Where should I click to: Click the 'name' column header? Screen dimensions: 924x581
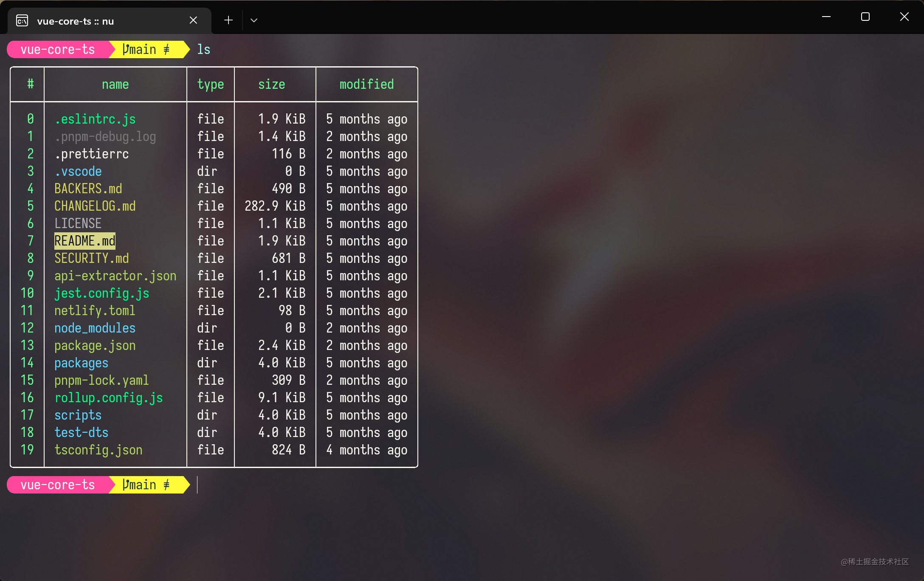tap(115, 85)
